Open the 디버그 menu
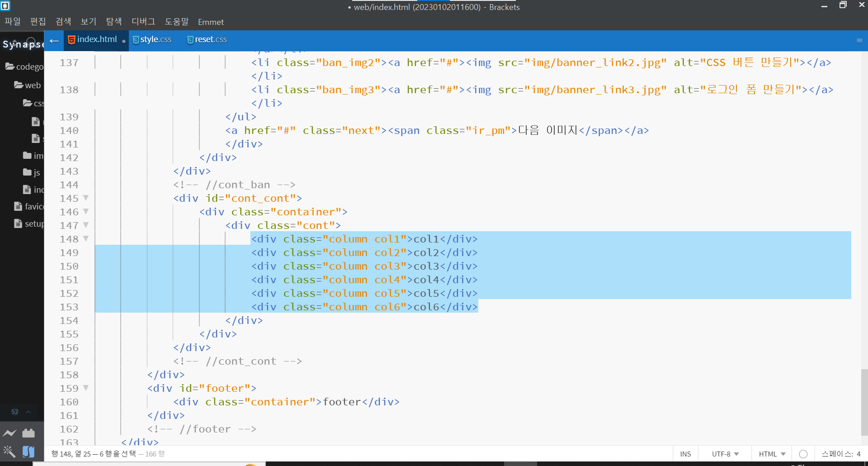 (x=143, y=22)
